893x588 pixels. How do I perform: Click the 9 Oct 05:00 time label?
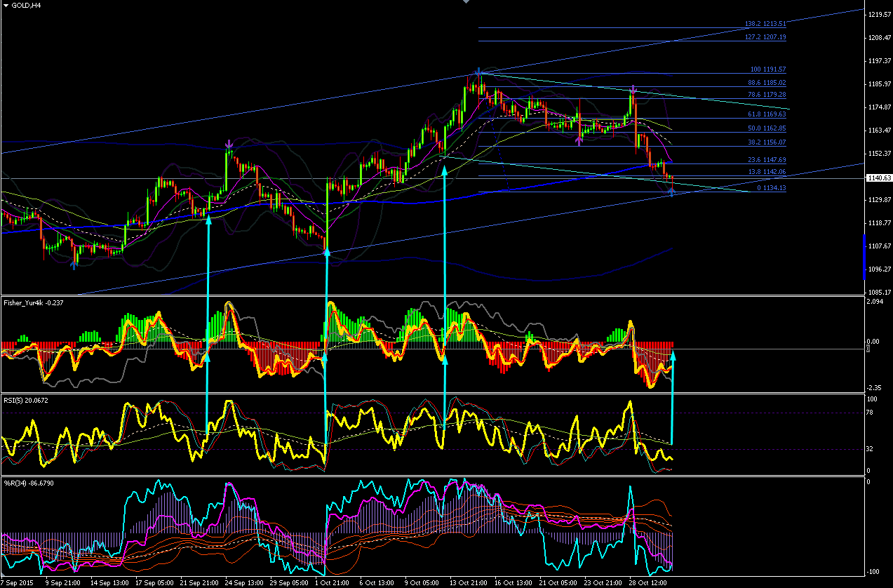pos(422,582)
